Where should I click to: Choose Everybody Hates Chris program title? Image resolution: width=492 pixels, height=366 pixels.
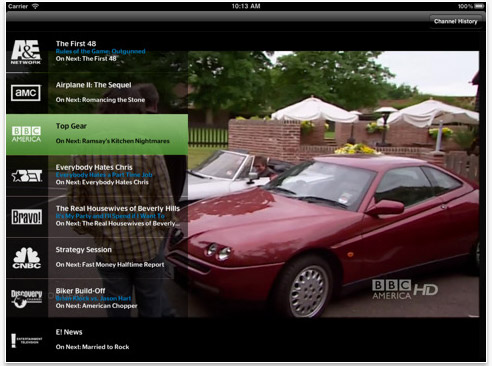coord(94,167)
